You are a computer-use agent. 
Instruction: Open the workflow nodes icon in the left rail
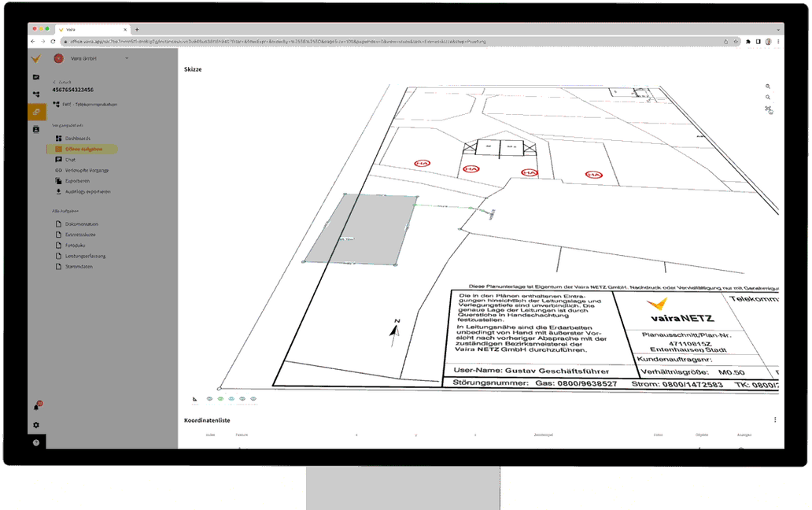tap(36, 94)
